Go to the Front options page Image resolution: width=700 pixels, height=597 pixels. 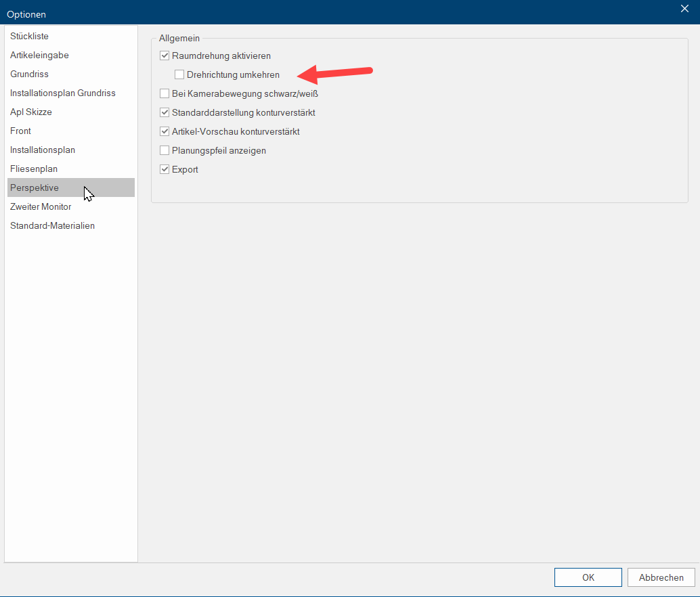pos(20,131)
